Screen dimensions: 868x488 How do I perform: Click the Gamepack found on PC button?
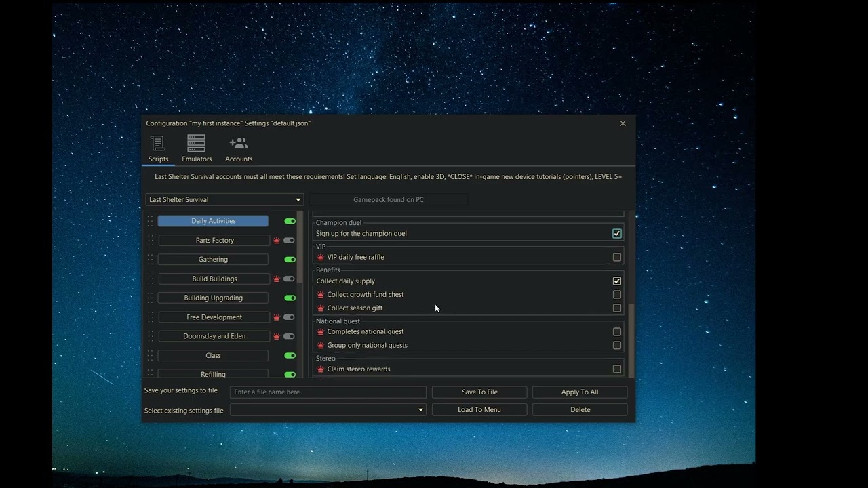[389, 199]
